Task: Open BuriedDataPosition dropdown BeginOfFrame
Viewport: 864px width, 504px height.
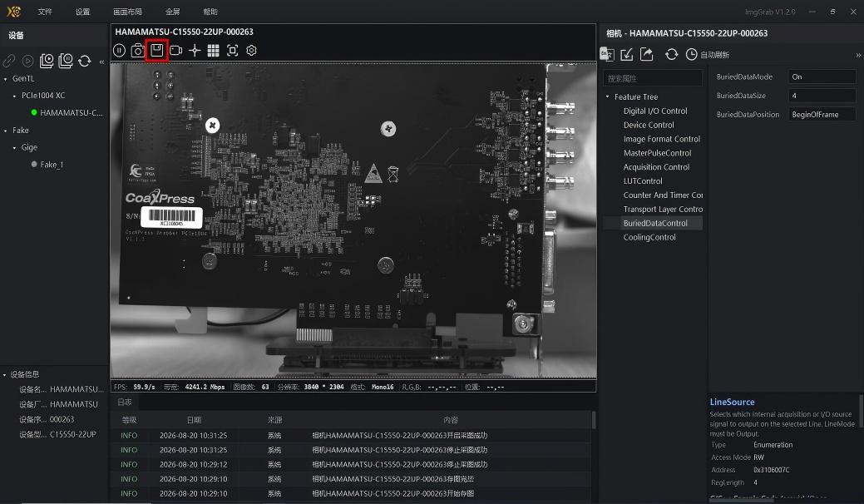Action: pos(822,114)
